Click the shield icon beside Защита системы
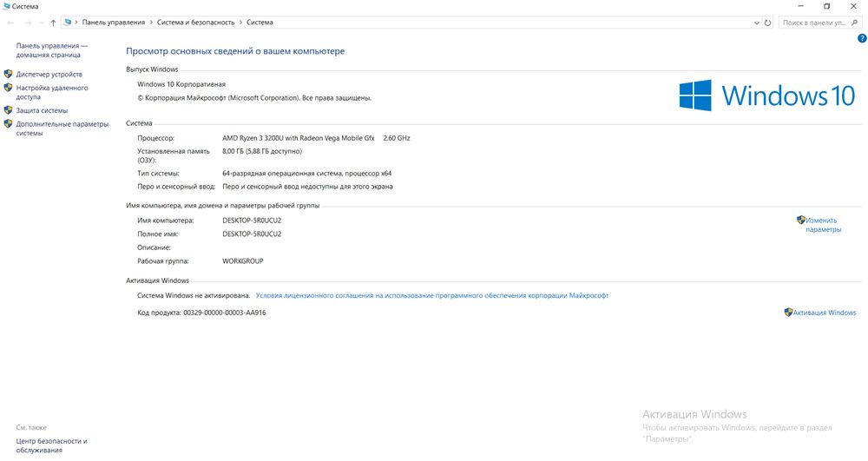 (x=9, y=110)
